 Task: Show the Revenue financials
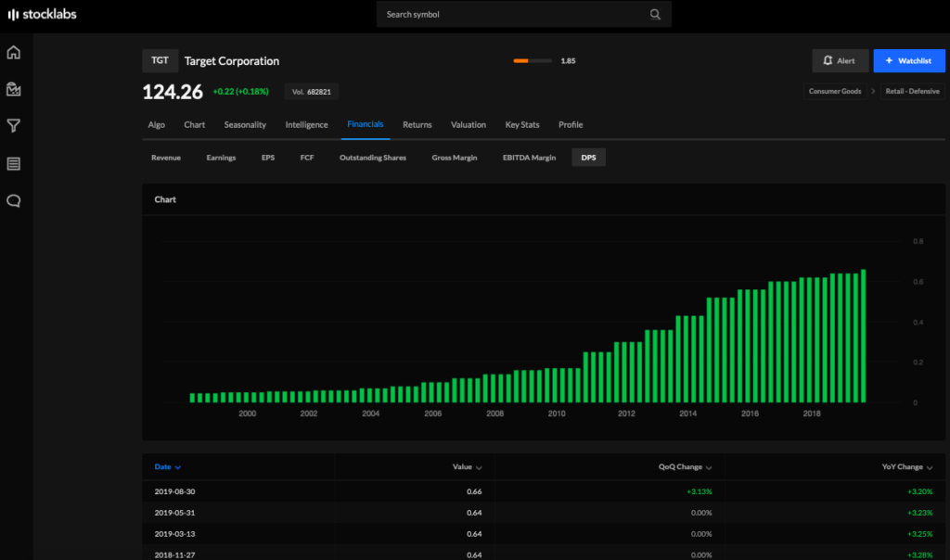(166, 158)
